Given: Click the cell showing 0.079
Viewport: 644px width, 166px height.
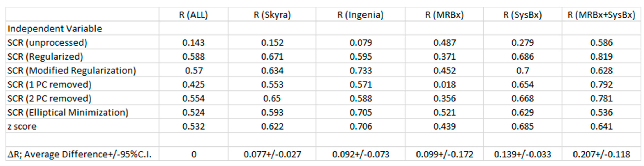Looking at the screenshot, I should [x=361, y=43].
